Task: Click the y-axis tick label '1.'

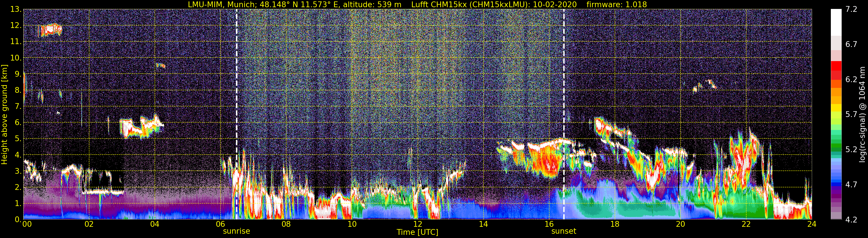Action: pyautogui.click(x=18, y=204)
